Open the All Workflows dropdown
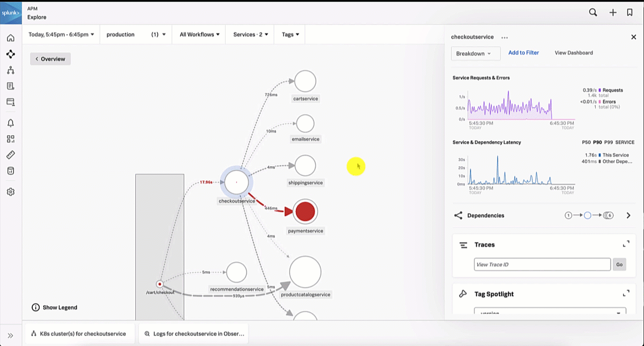Viewport: 644px width, 346px height. pyautogui.click(x=199, y=35)
